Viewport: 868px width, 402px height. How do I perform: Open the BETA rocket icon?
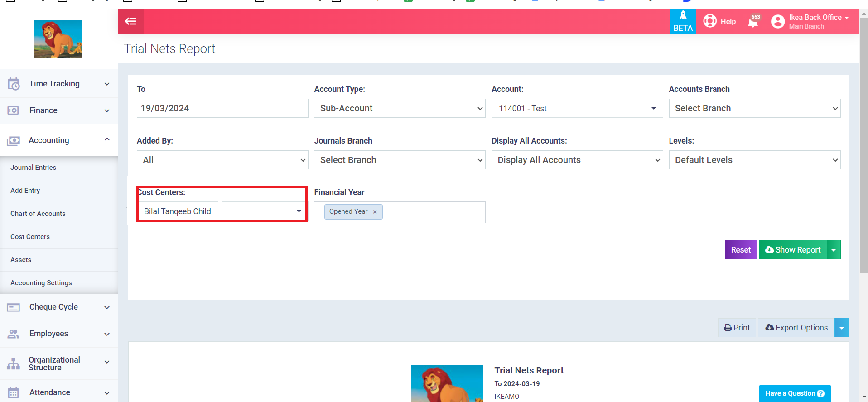pyautogui.click(x=683, y=16)
